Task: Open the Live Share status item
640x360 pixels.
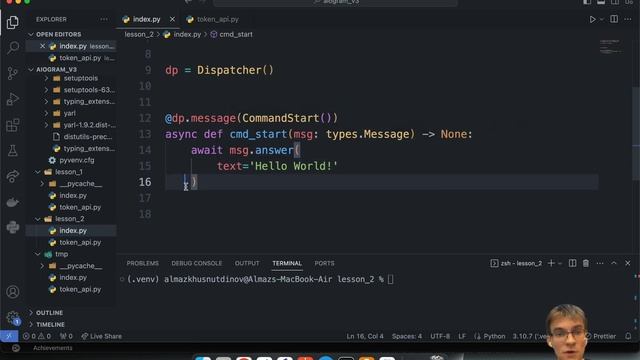Action: point(101,336)
